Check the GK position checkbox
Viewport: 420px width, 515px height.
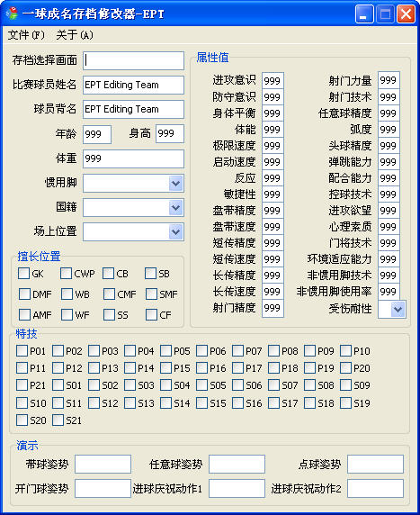[x=23, y=274]
